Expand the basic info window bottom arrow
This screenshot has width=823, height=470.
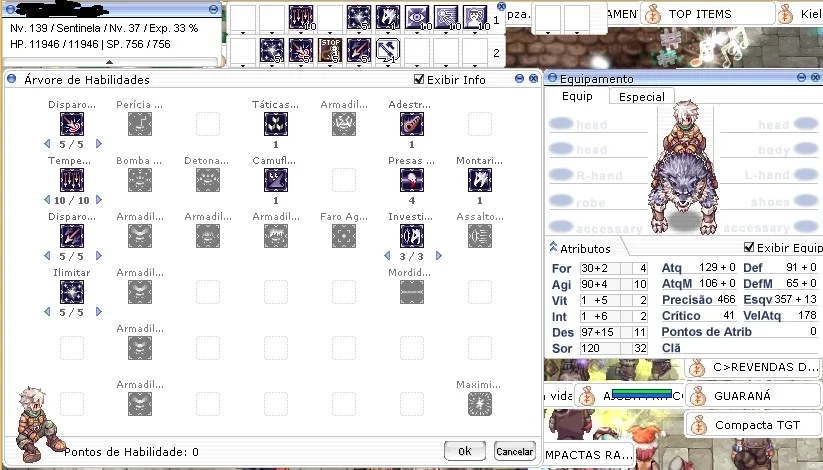point(109,62)
